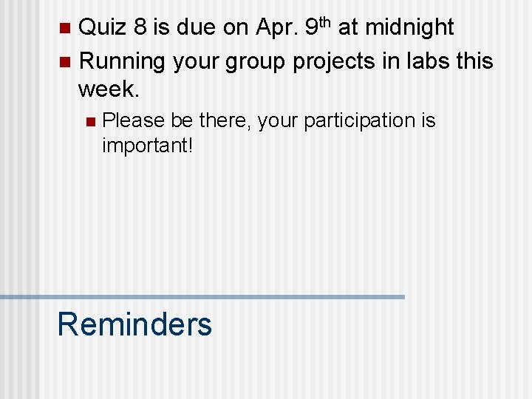Click the word "Running" in second bullet
The height and width of the screenshot is (399, 532).
tap(122, 62)
